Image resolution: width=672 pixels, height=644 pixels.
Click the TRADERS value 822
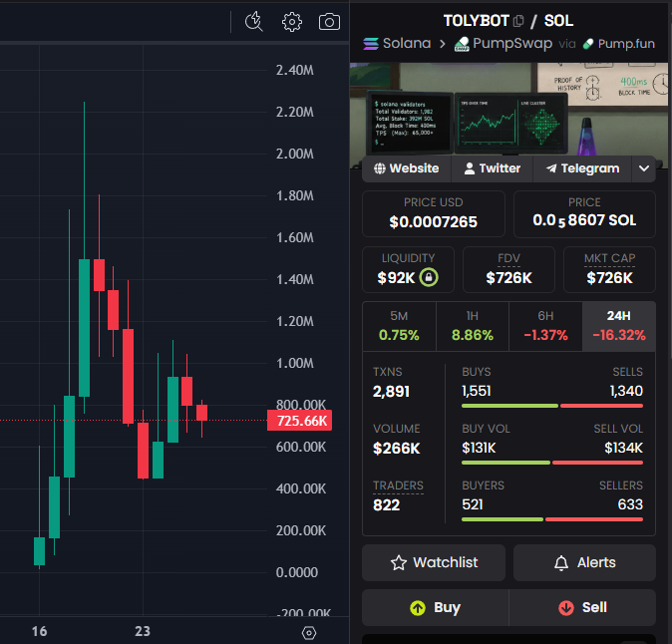tap(386, 505)
